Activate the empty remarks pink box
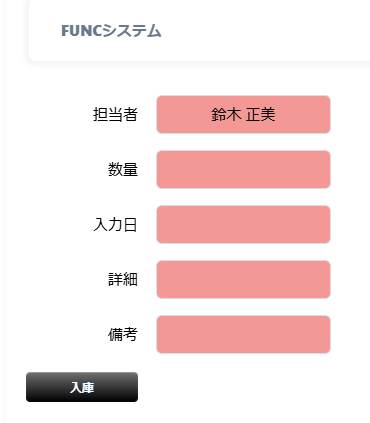The width and height of the screenshot is (370, 423). point(243,334)
